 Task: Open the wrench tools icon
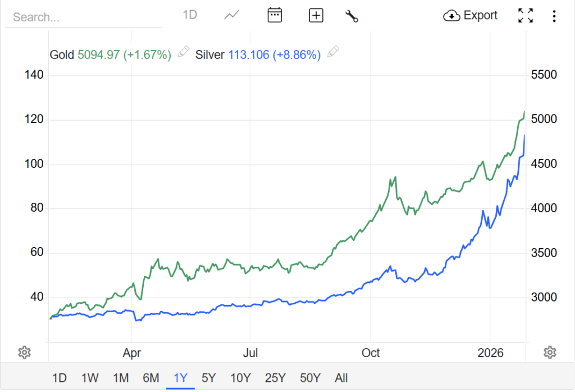(352, 16)
